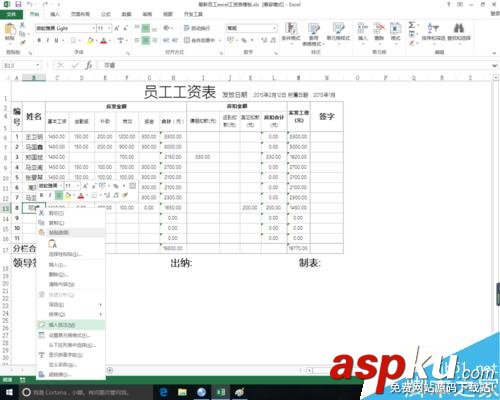The image size is (500, 400).
Task: Click the ribbon red font color swatch
Action: [104, 41]
